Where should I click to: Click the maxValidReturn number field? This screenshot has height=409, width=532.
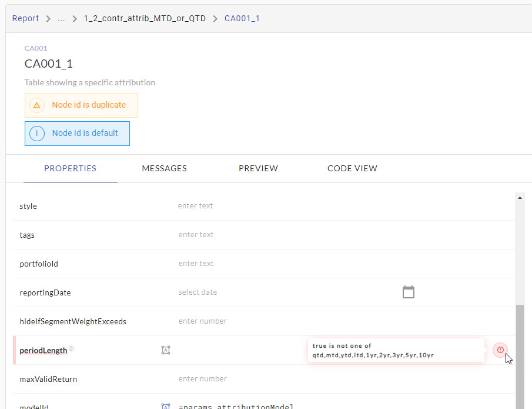click(x=282, y=379)
